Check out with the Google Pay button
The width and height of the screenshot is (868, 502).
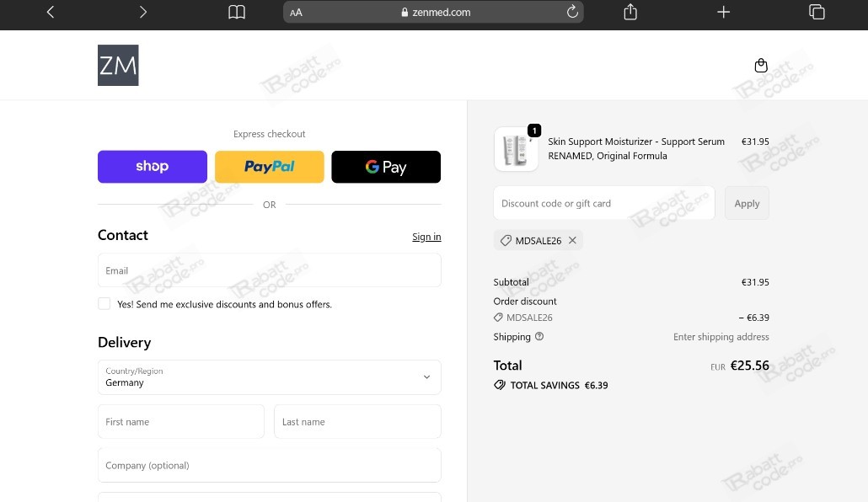click(x=386, y=167)
